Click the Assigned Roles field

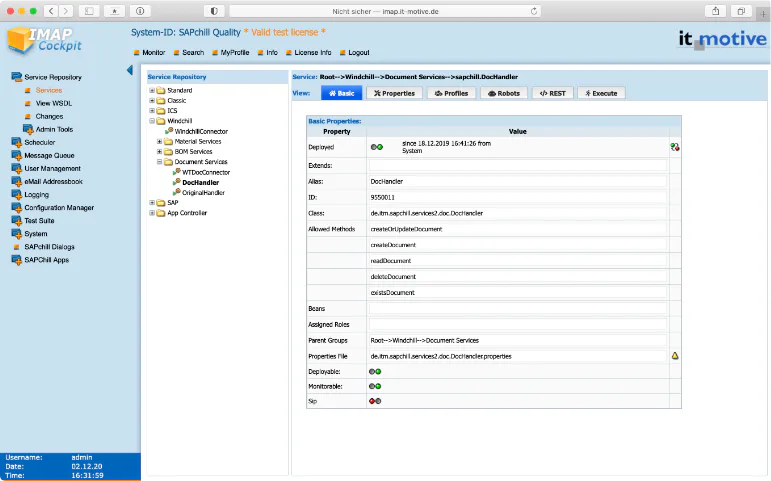tap(518, 325)
